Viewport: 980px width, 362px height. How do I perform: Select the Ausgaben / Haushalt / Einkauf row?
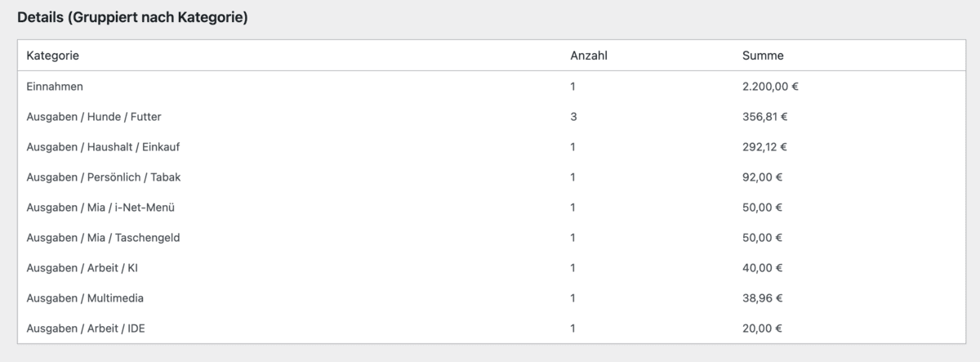[103, 147]
